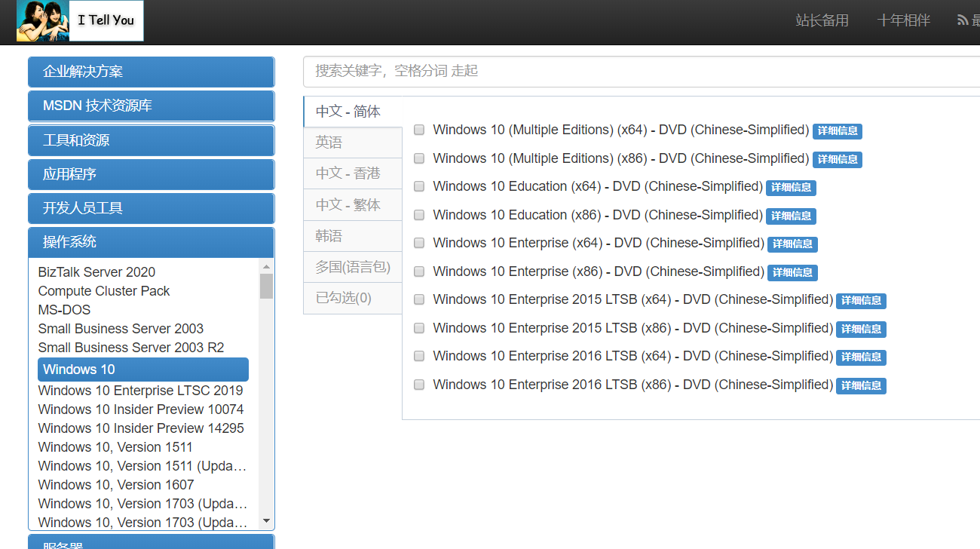Show 详细信息 for Enterprise (x64)
This screenshot has height=549, width=980.
[x=792, y=244]
